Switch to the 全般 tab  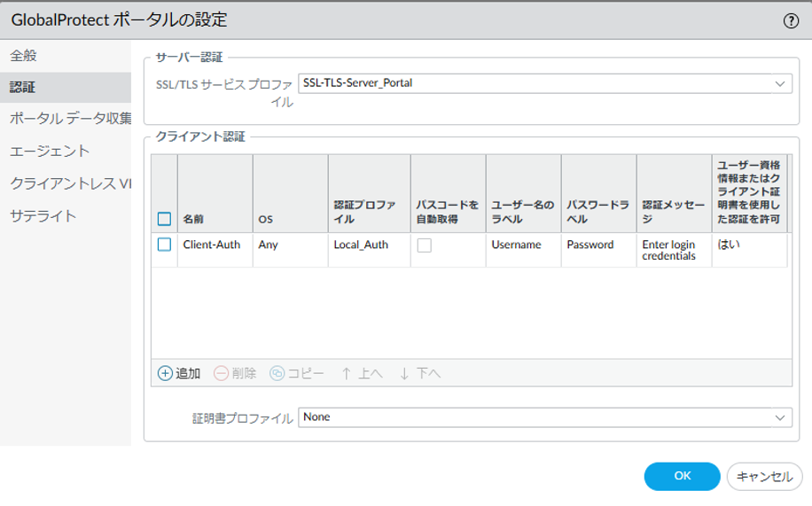tap(24, 56)
